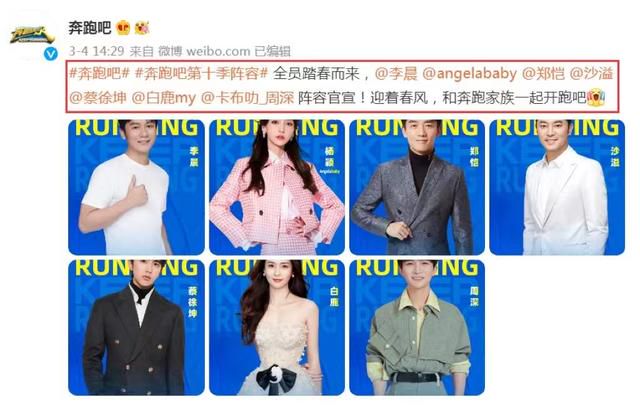This screenshot has width=640, height=414.
Task: Open the 奔跑吧 account name link
Action: (x=89, y=28)
